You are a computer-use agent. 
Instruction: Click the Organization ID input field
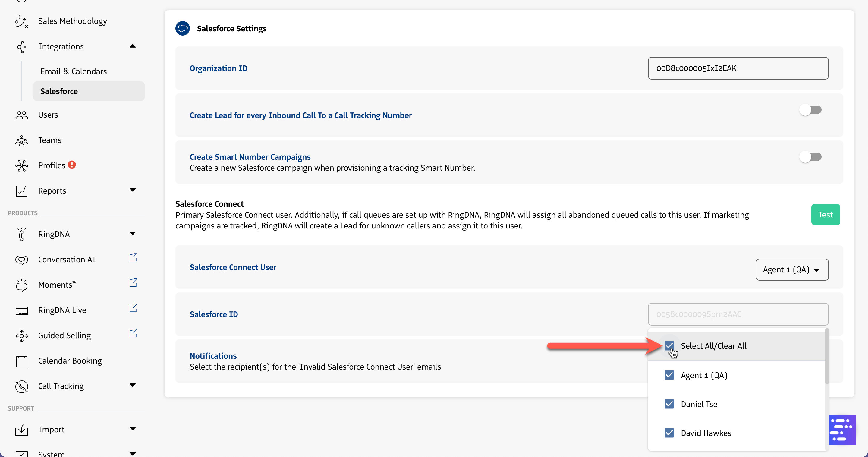tap(738, 68)
